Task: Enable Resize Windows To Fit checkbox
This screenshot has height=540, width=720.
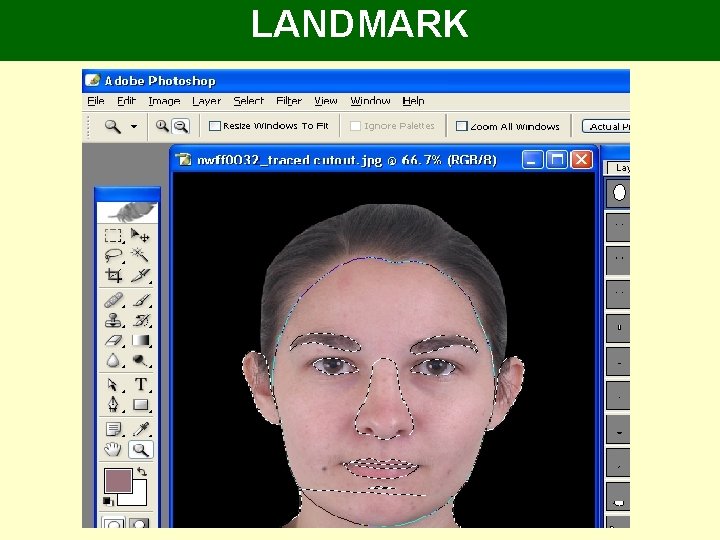Action: [214, 126]
